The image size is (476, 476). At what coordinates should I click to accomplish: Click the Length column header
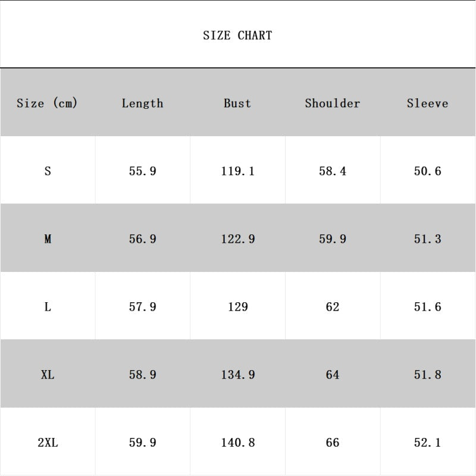tap(142, 103)
